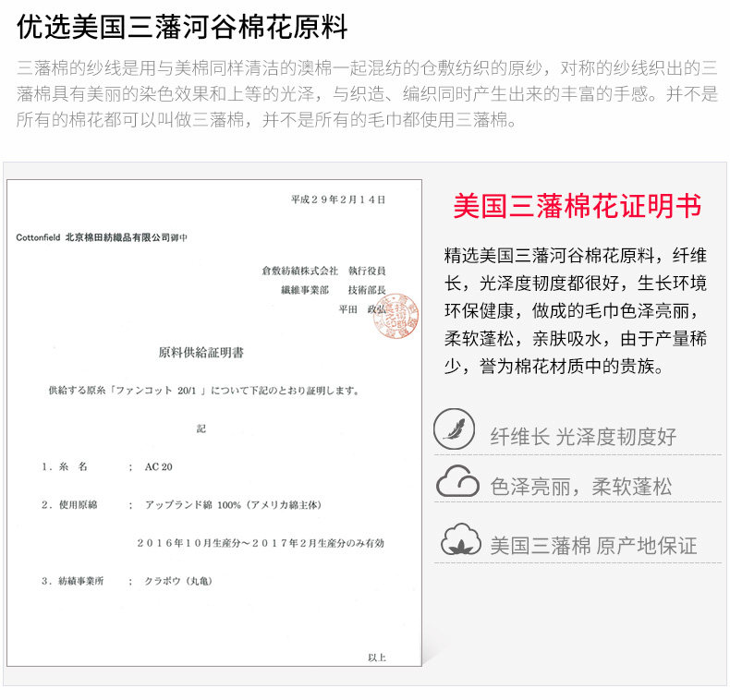
Task: Click the text 美国三藩棉 原产地保证
Action: (x=593, y=546)
